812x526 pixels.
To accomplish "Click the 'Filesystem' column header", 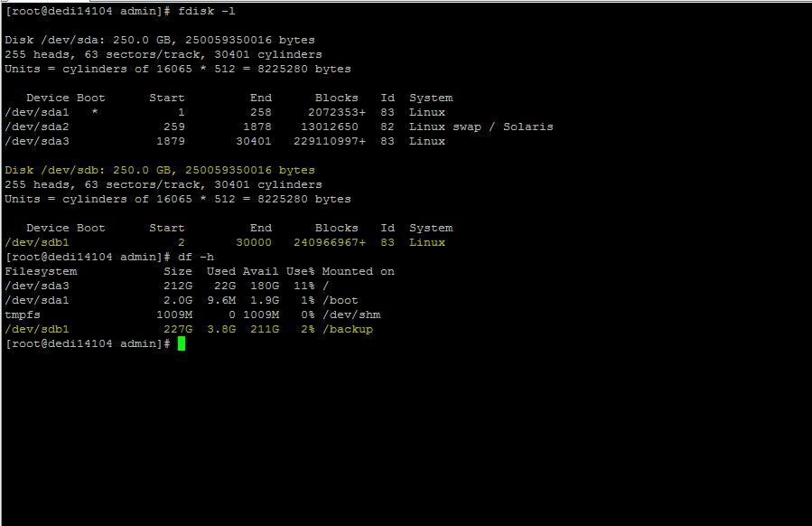I will (x=41, y=271).
